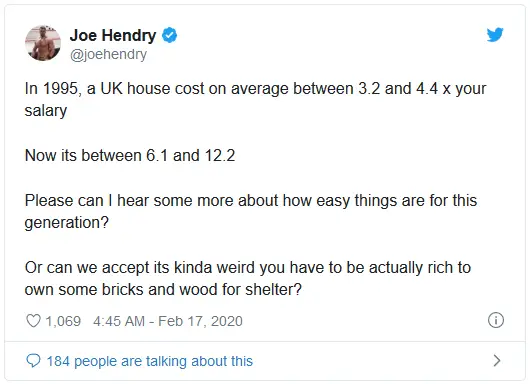Click the Joe Hendry display name
Screen dimensions: 530x384
point(113,35)
